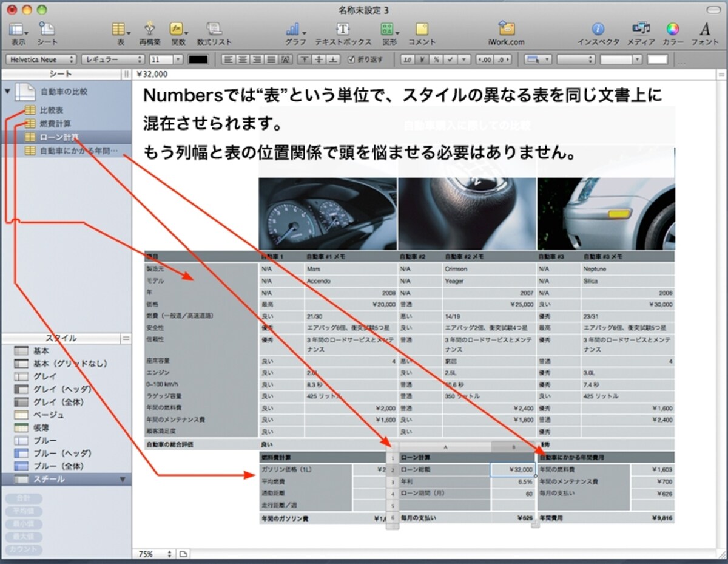Align text right in format bar
The width and height of the screenshot is (728, 564).
[257, 59]
